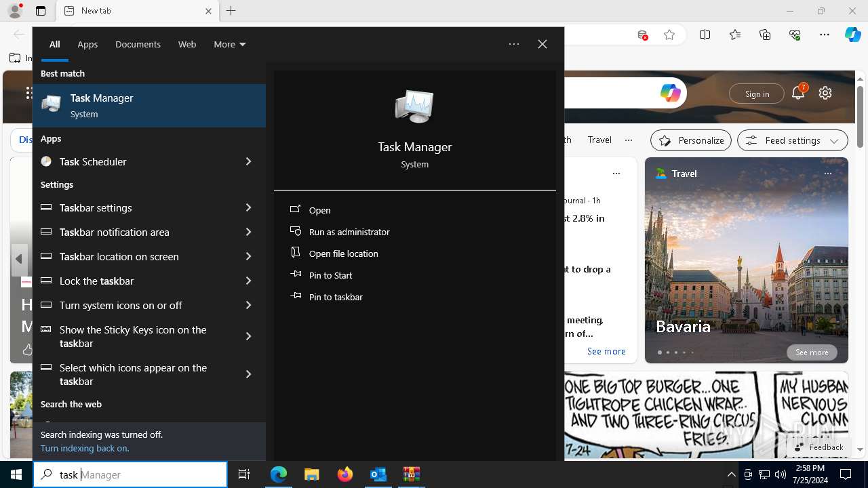Select the All search tab

click(x=55, y=44)
